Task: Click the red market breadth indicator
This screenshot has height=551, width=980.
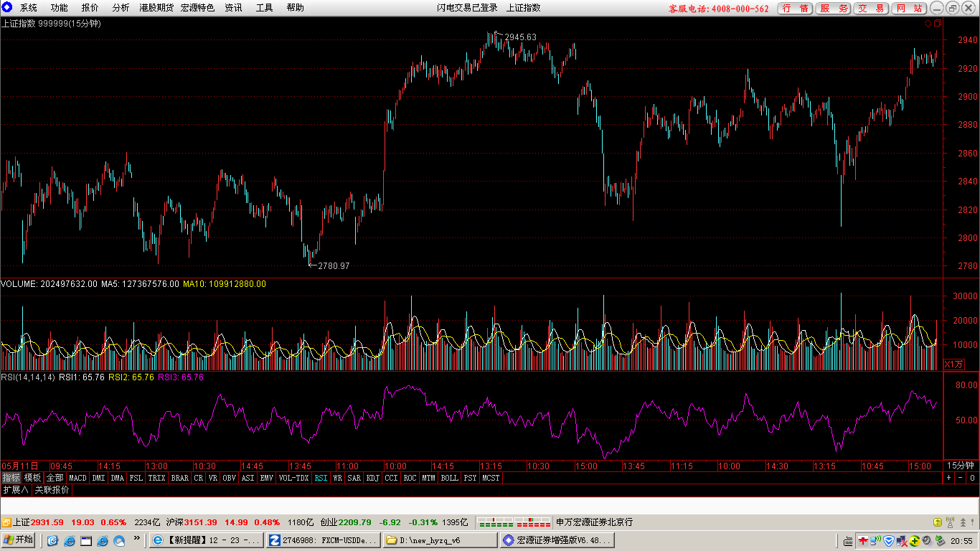Action: tap(533, 522)
